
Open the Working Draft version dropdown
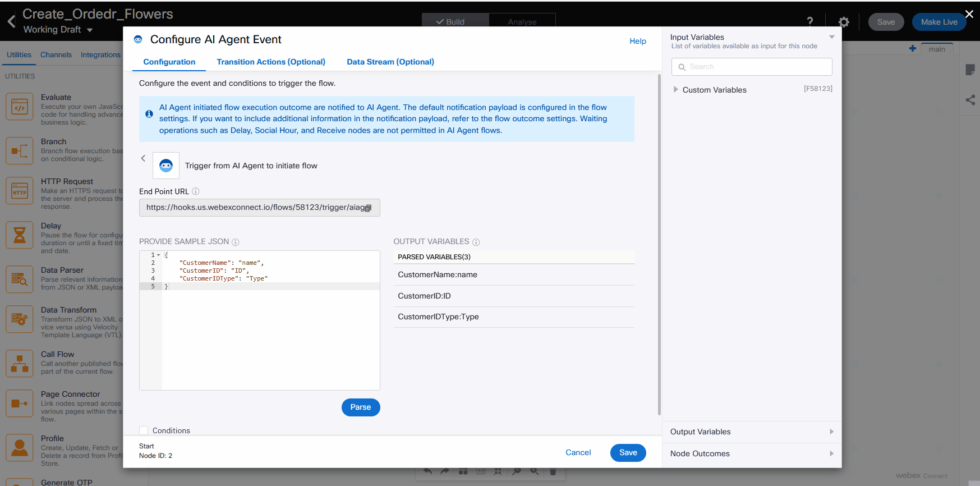click(x=89, y=30)
